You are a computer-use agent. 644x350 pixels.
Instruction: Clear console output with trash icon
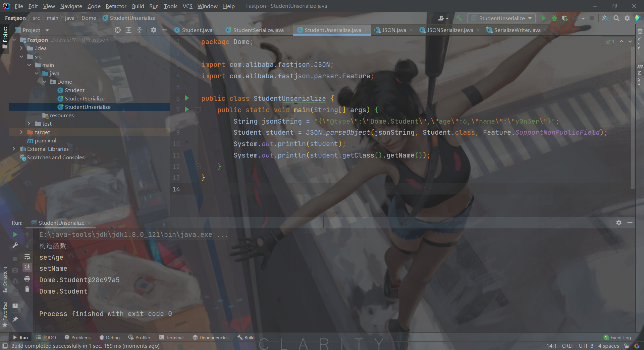click(27, 289)
